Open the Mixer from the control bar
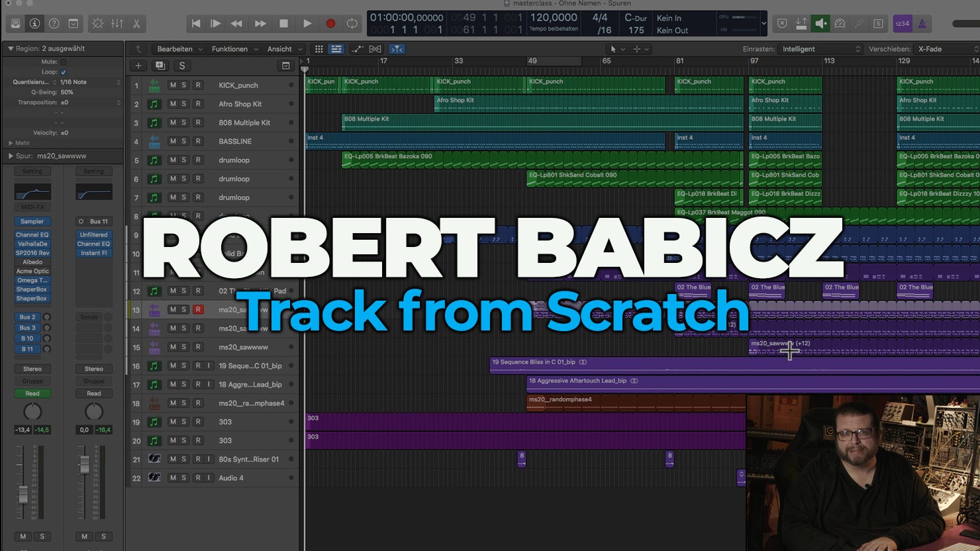This screenshot has height=551, width=980. pyautogui.click(x=117, y=24)
